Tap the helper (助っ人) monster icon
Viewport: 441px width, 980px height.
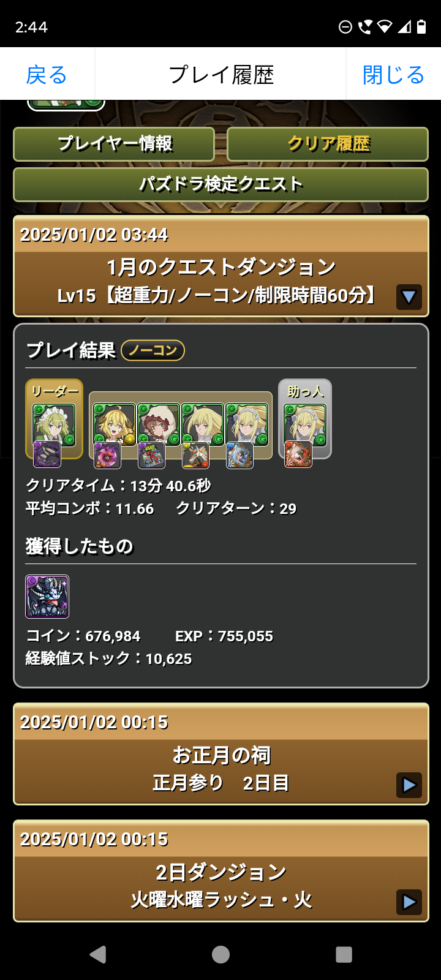coord(305,424)
